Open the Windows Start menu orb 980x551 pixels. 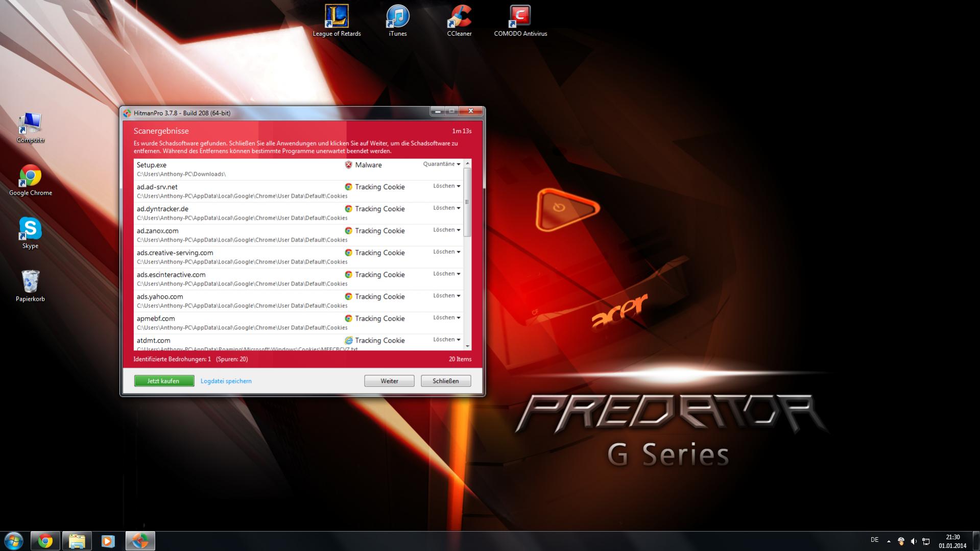14,541
